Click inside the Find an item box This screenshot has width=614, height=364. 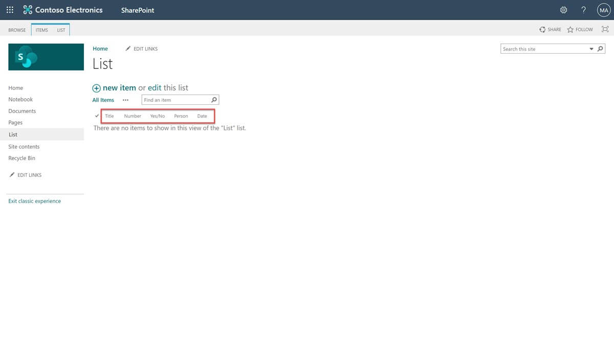coord(174,99)
